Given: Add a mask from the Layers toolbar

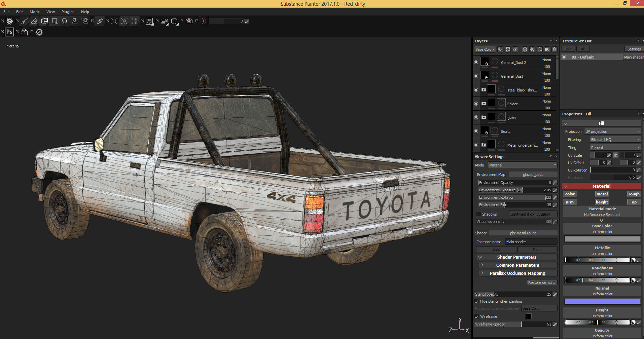Looking at the screenshot, I should [x=508, y=49].
